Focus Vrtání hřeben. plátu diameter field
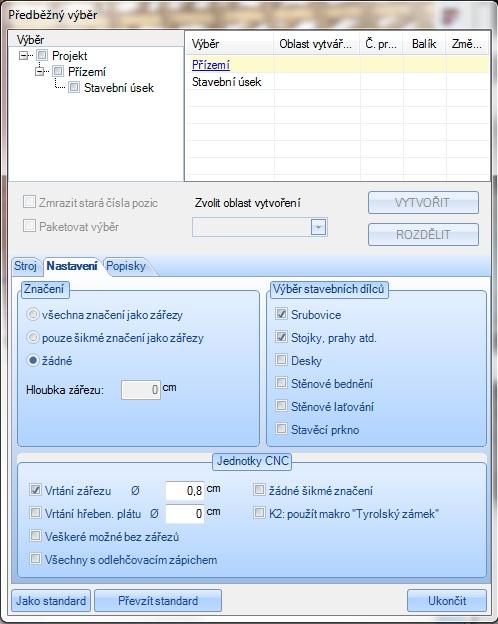The width and height of the screenshot is (498, 624). click(x=185, y=513)
